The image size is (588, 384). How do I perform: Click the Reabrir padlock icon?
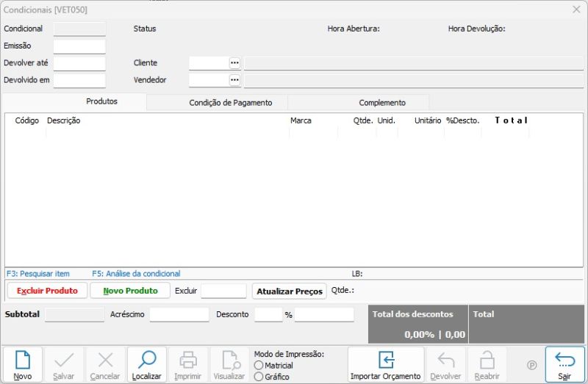click(x=487, y=360)
